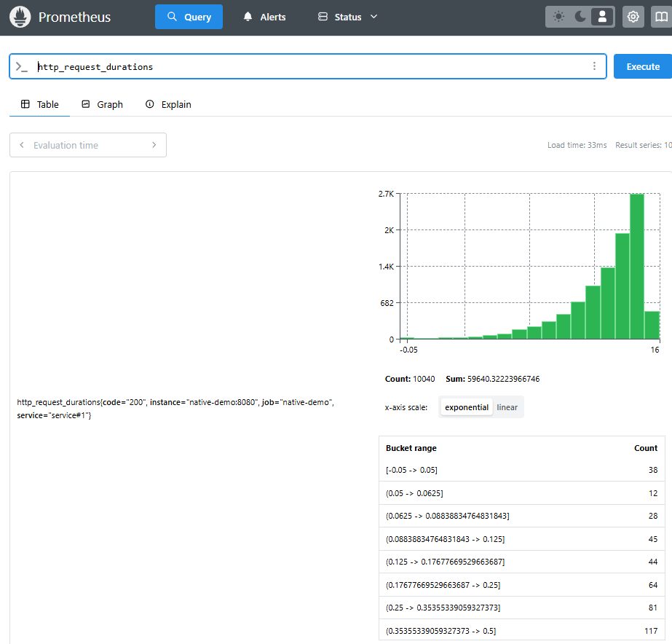The height and width of the screenshot is (644, 672).
Task: Select bucket row (0.08838834764831843 -> 0.125]
Action: (x=521, y=539)
